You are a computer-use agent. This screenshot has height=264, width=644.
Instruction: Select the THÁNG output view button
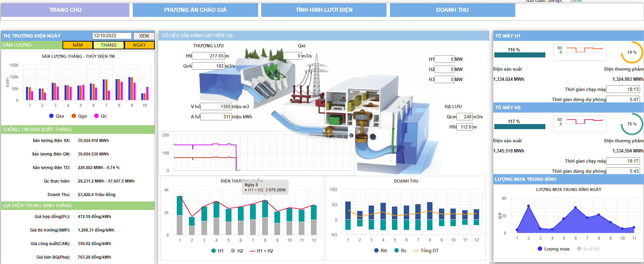coord(108,45)
